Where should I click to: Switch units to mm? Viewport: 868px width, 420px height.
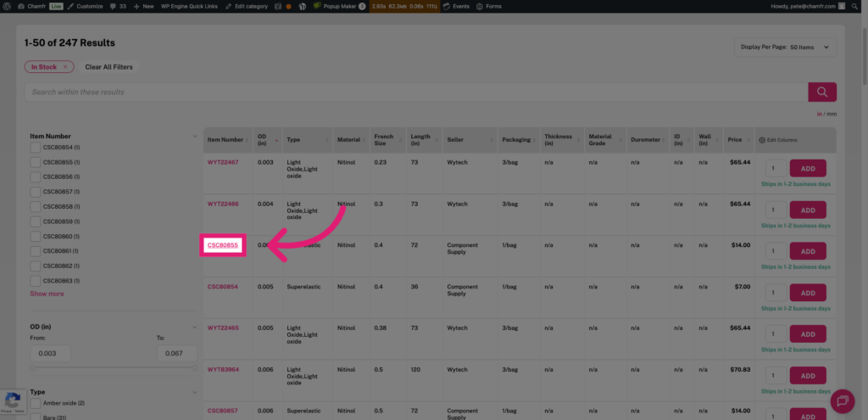[x=832, y=115]
